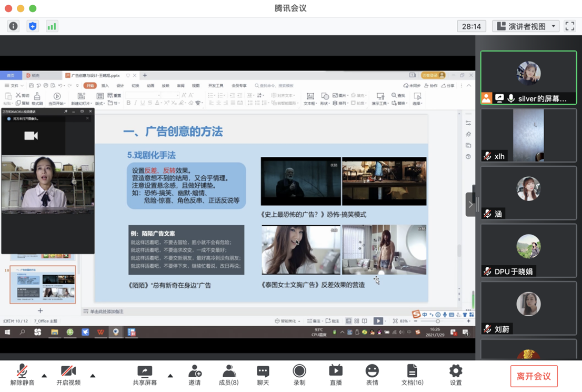The height and width of the screenshot is (392, 582).
Task: Open the WPS 演示工具 dropdown
Action: 380,99
